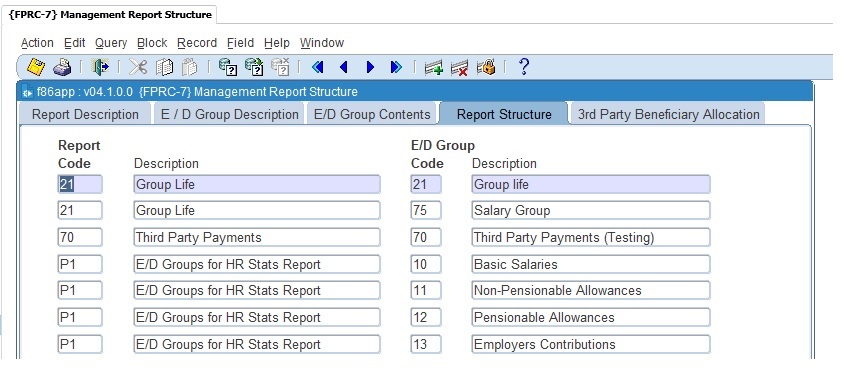This screenshot has width=846, height=374.
Task: Open the Record menu
Action: 197,43
